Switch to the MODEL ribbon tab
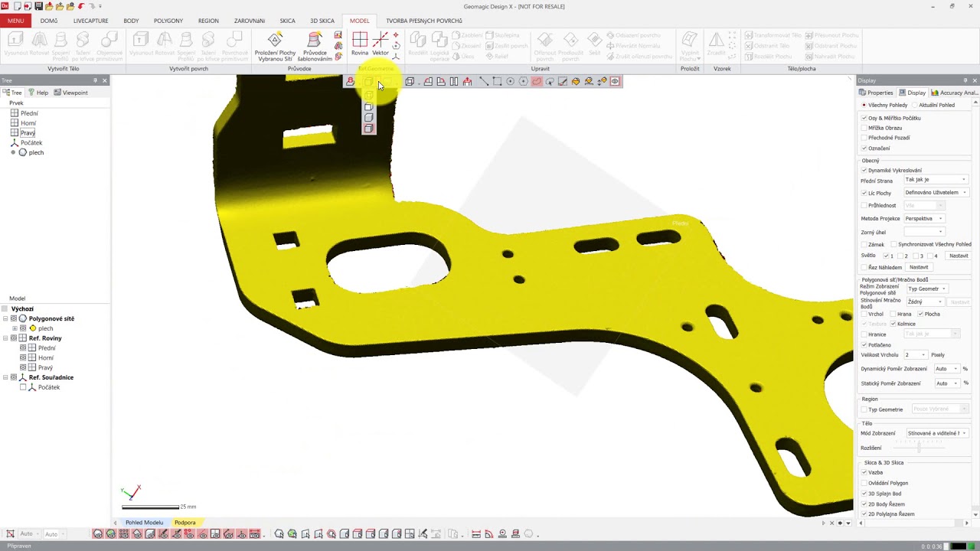980x551 pixels. [359, 21]
